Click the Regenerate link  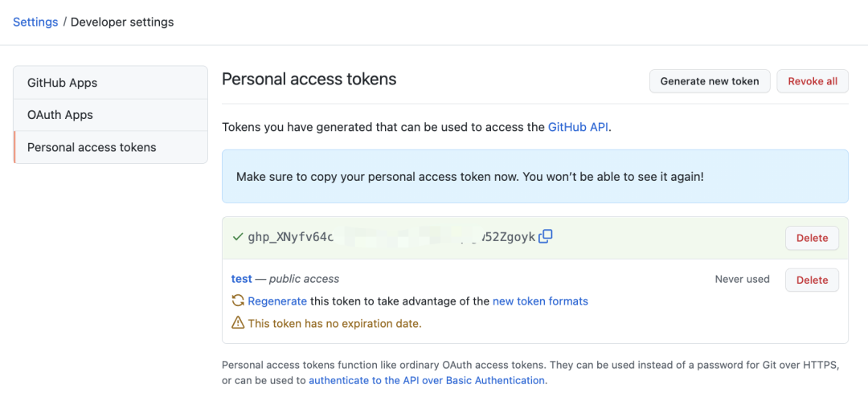coord(277,301)
